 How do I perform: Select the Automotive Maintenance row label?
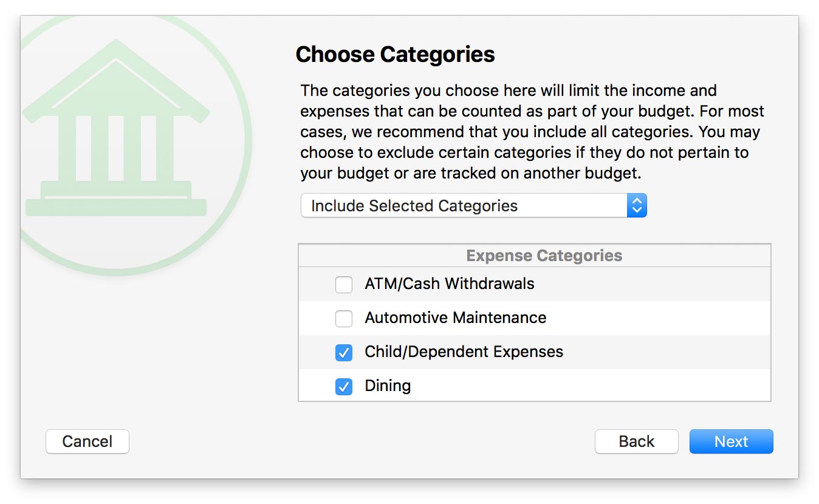point(455,318)
